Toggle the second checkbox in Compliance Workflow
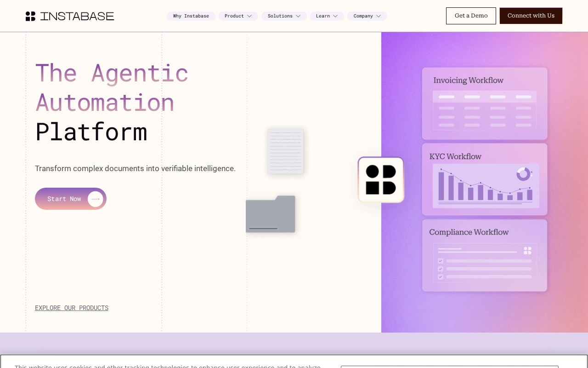The image size is (588, 368). [x=440, y=269]
